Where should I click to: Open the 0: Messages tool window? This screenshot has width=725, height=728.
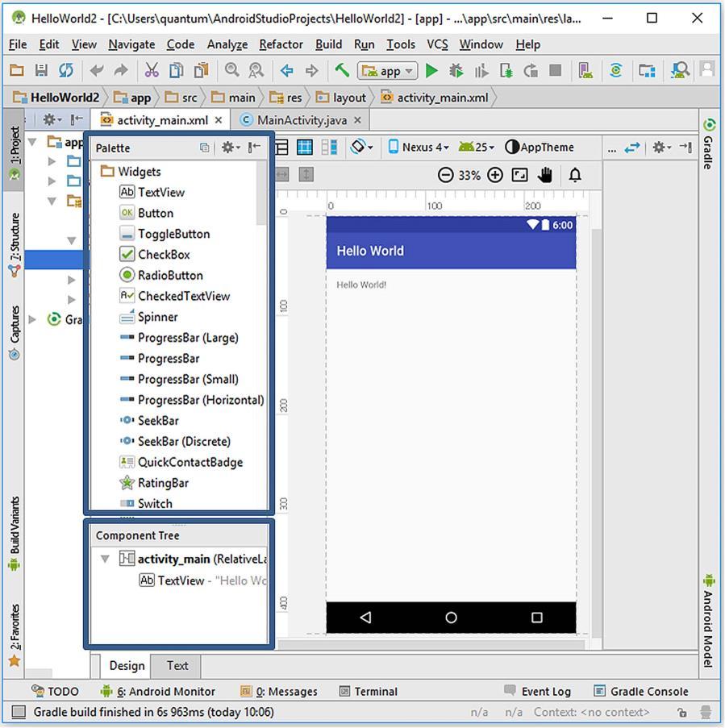coord(279,692)
